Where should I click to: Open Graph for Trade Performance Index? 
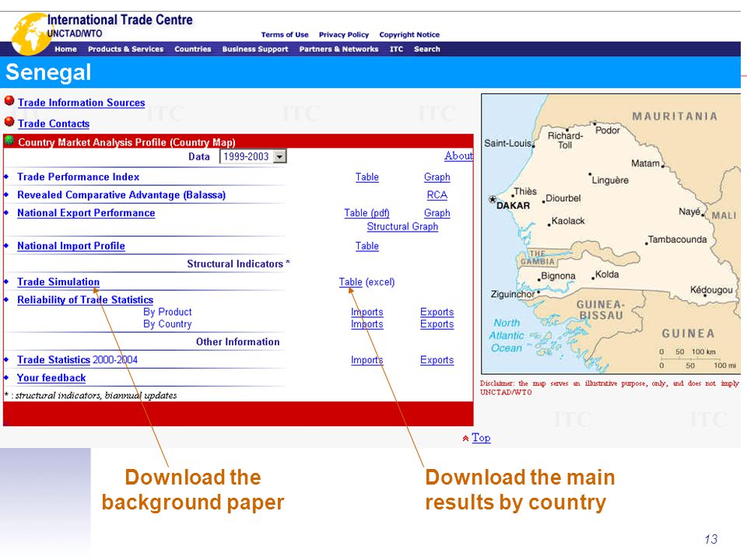point(437,177)
